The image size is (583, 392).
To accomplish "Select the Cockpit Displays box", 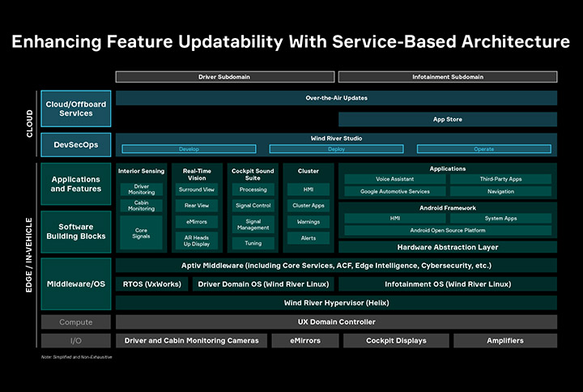I will (x=396, y=341).
